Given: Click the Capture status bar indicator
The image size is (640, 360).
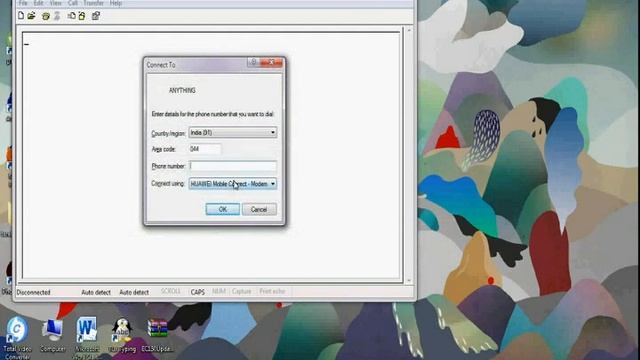Looking at the screenshot, I should pos(241,291).
